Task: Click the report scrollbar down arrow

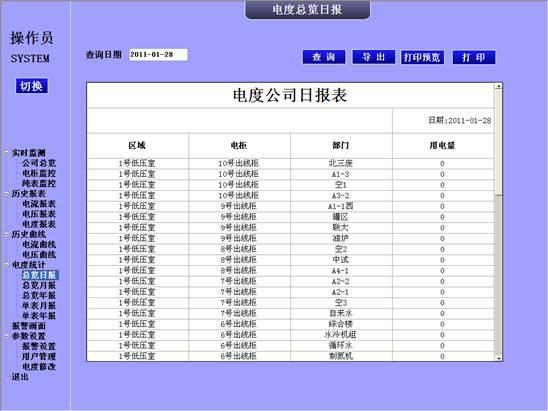Action: coord(499,358)
